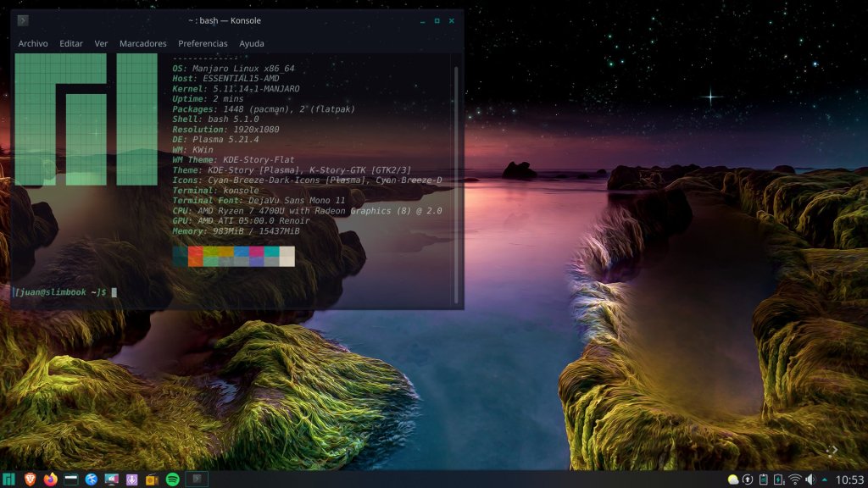Open the Marcadores menu
Viewport: 868px width, 488px height.
pyautogui.click(x=142, y=43)
